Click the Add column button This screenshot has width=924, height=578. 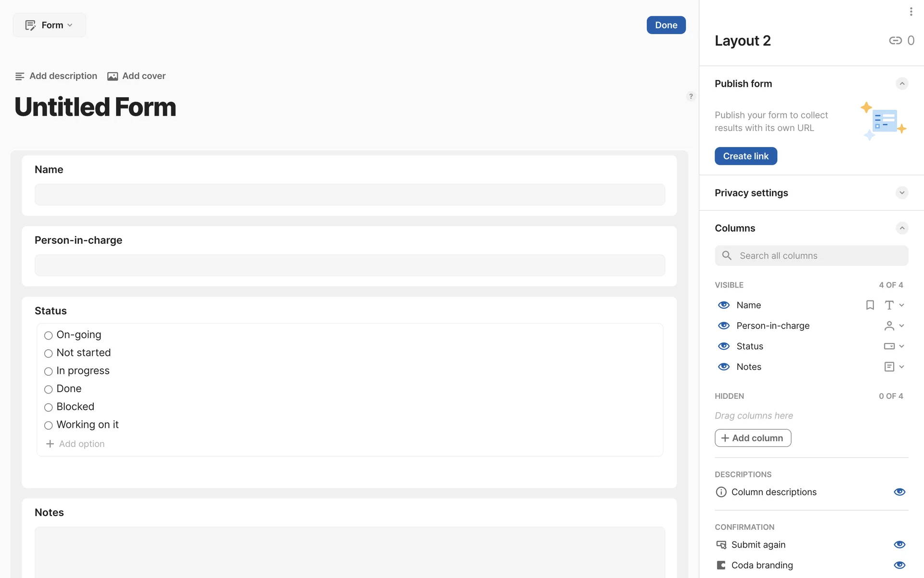(753, 438)
